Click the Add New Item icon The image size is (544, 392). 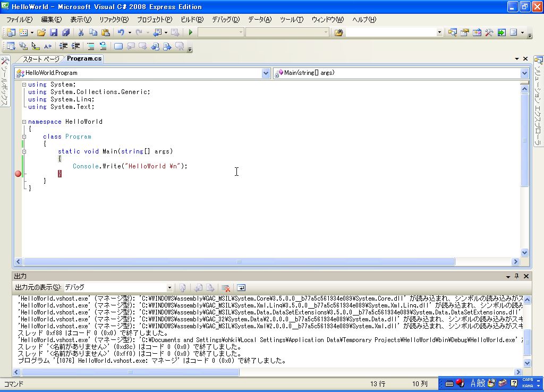tap(23, 32)
